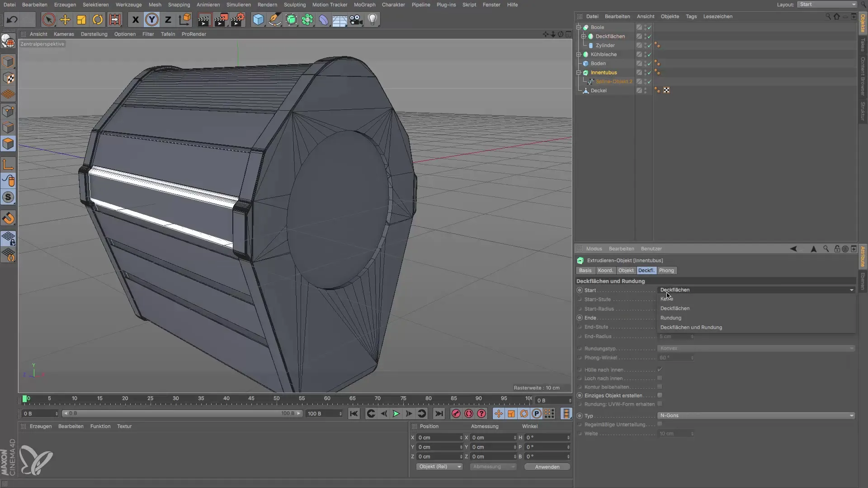Image resolution: width=868 pixels, height=488 pixels.
Task: Click the Ende animation radio dot
Action: click(x=580, y=318)
